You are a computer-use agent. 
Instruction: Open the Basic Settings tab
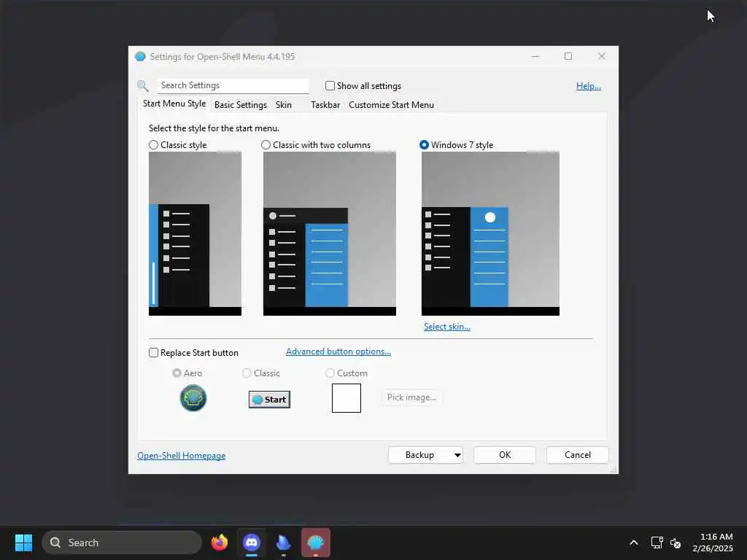(241, 105)
